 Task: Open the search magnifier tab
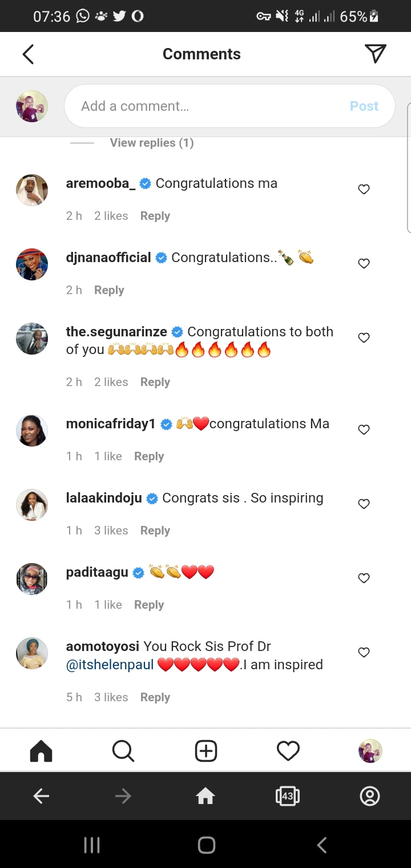coord(123,751)
